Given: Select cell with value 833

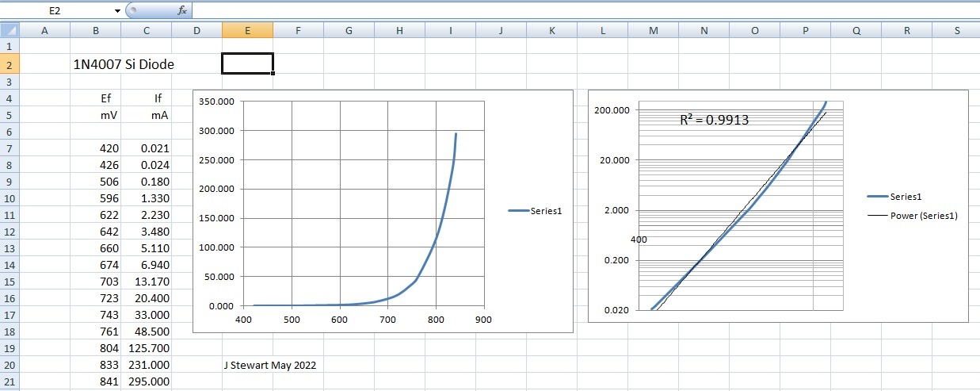Looking at the screenshot, I should click(95, 365).
